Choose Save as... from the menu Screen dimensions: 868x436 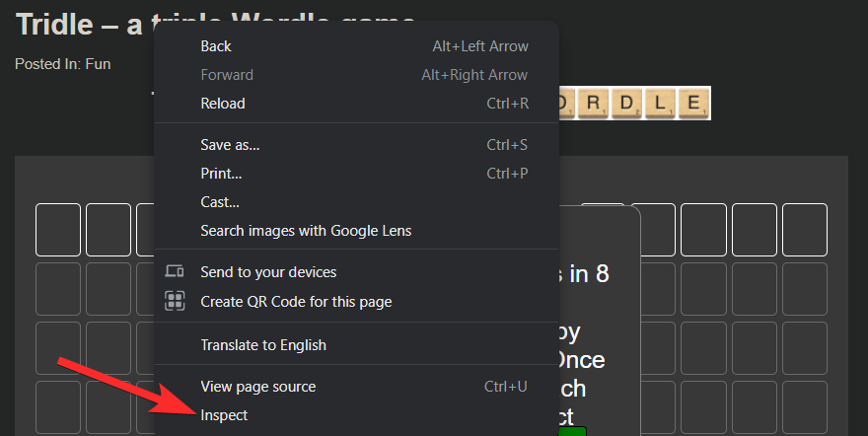pyautogui.click(x=230, y=145)
